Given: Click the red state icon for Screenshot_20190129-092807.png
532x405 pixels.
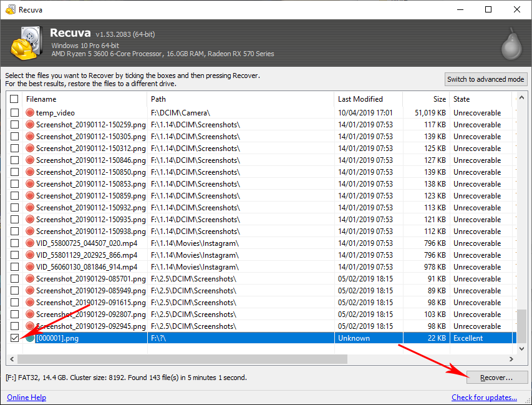Looking at the screenshot, I should pos(30,314).
